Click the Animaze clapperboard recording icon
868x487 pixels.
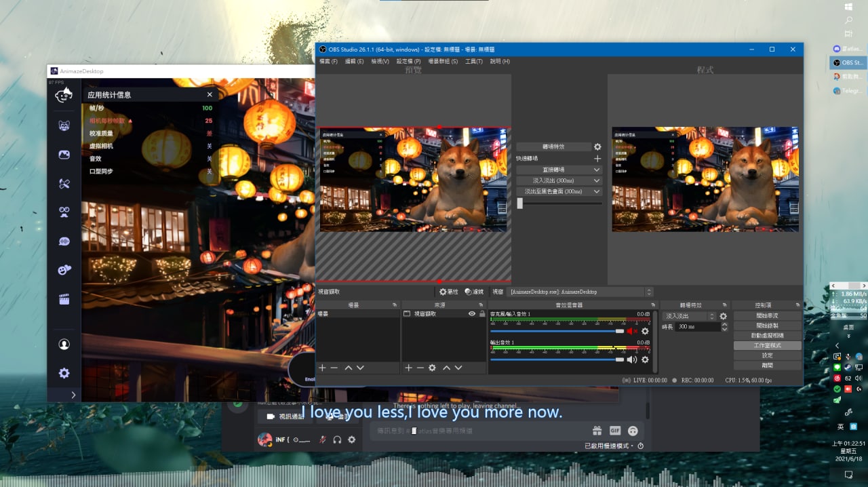tap(64, 300)
